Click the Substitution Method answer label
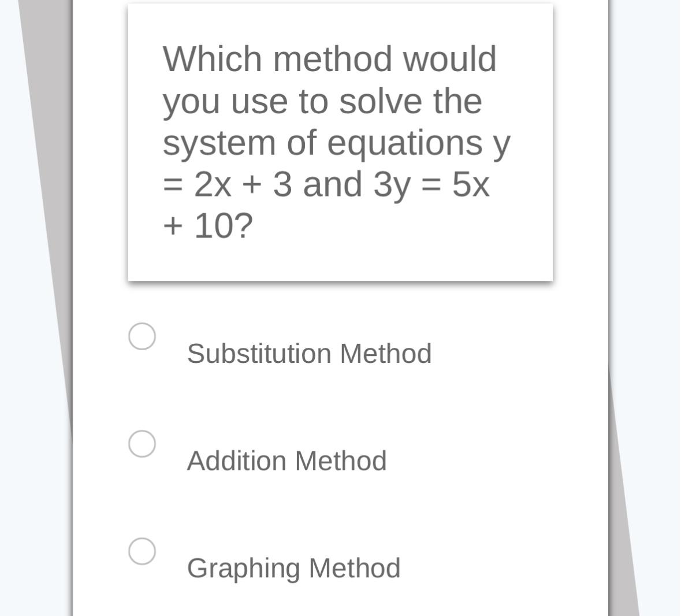The image size is (681, 616). (x=309, y=352)
